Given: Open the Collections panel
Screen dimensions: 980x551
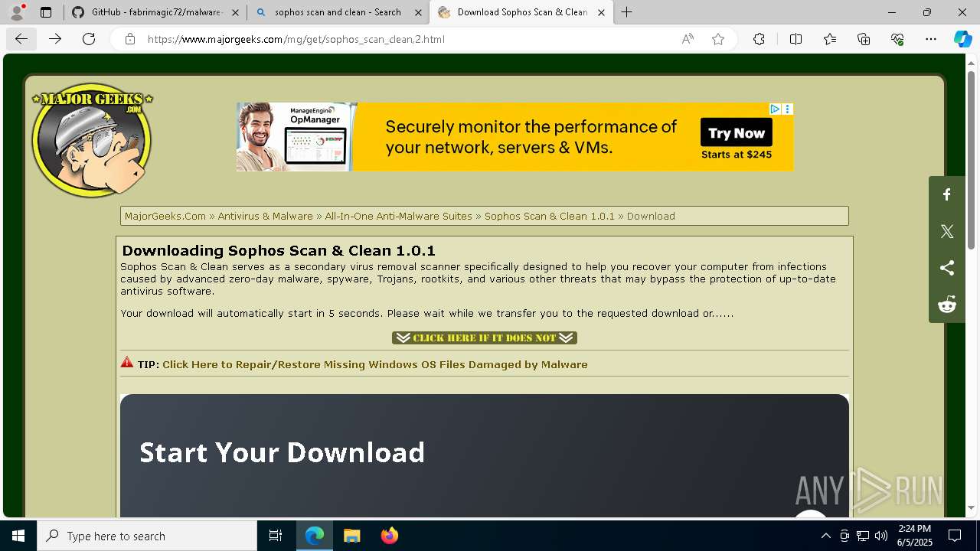Looking at the screenshot, I should (864, 39).
